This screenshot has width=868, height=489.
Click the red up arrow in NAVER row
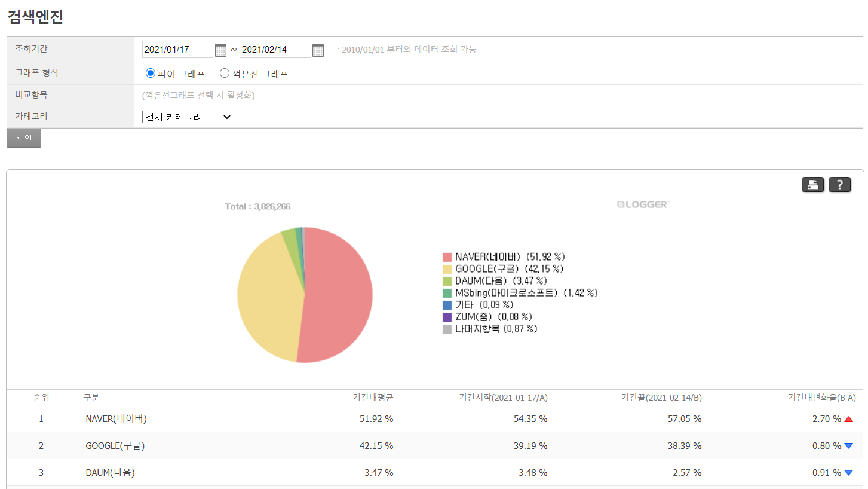[x=848, y=419]
